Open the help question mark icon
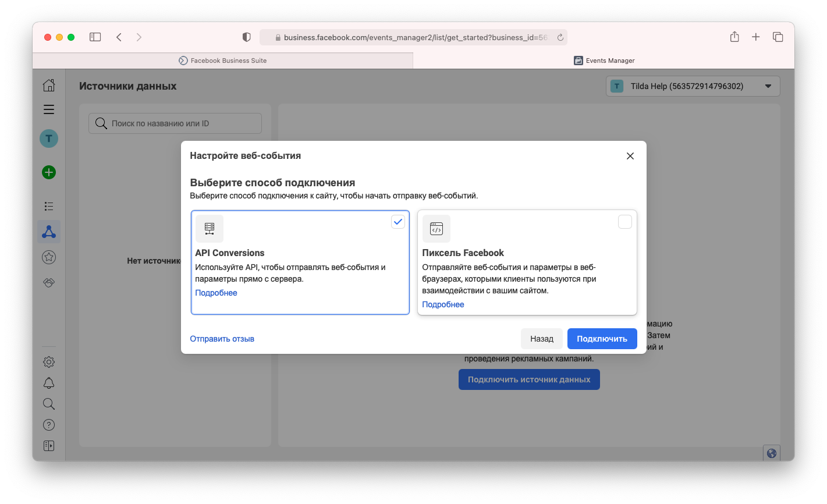827x504 pixels. point(49,425)
